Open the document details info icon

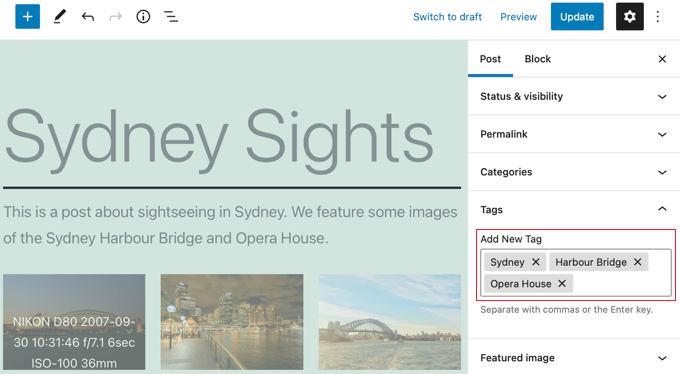[x=143, y=17]
